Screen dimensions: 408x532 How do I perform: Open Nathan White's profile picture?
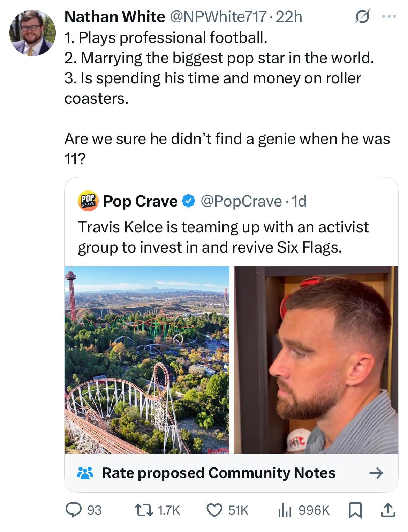32,33
